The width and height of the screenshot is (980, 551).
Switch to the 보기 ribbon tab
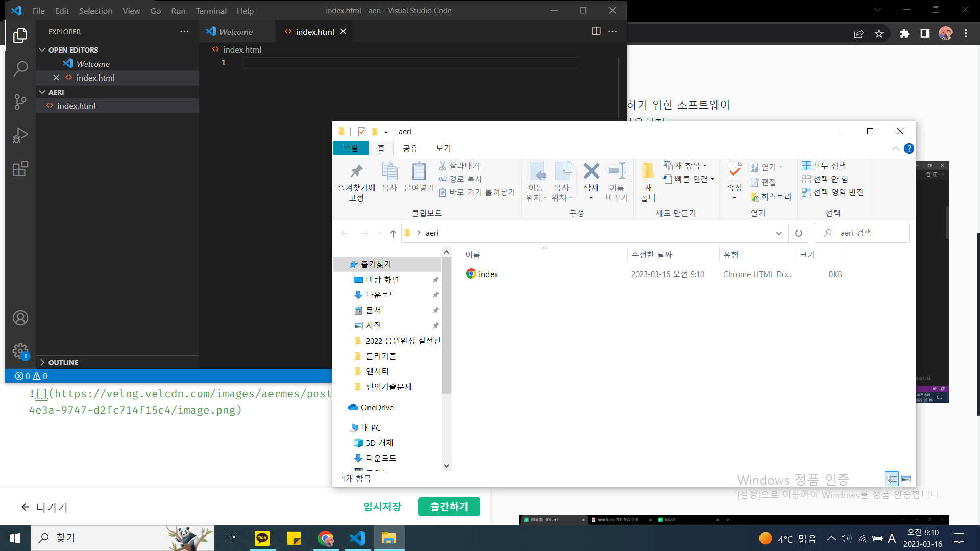click(443, 148)
